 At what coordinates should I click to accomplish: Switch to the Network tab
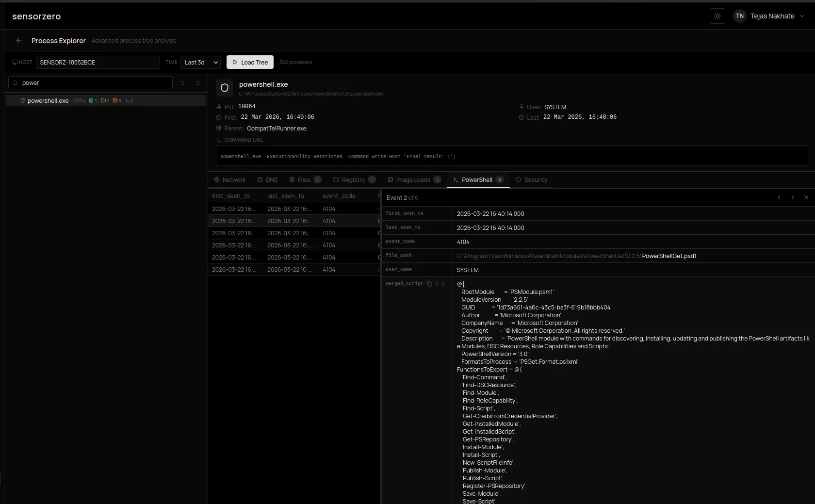pyautogui.click(x=230, y=179)
